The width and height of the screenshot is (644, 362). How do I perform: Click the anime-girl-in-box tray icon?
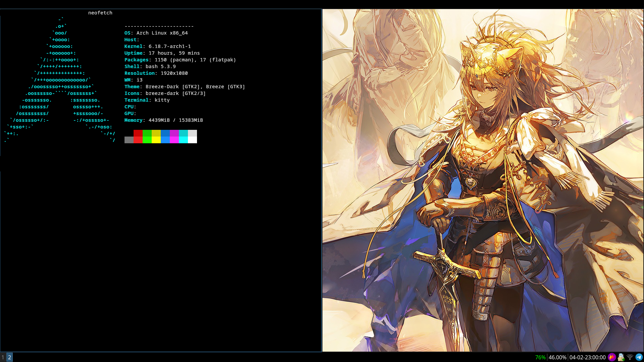click(x=621, y=357)
